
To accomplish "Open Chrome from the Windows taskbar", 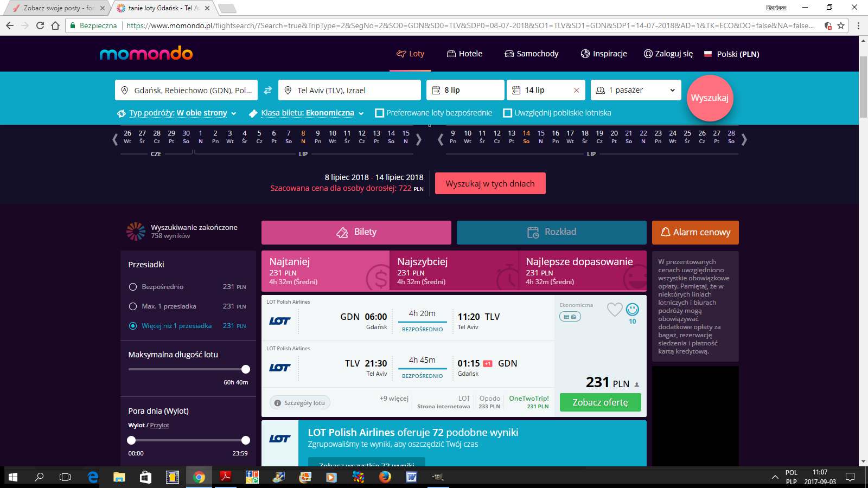I will pyautogui.click(x=199, y=477).
